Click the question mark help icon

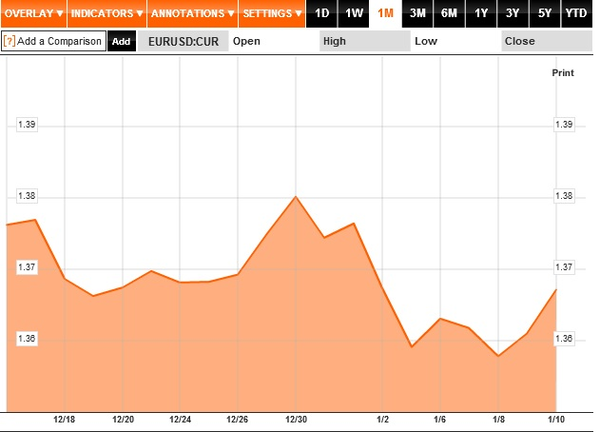pos(9,41)
